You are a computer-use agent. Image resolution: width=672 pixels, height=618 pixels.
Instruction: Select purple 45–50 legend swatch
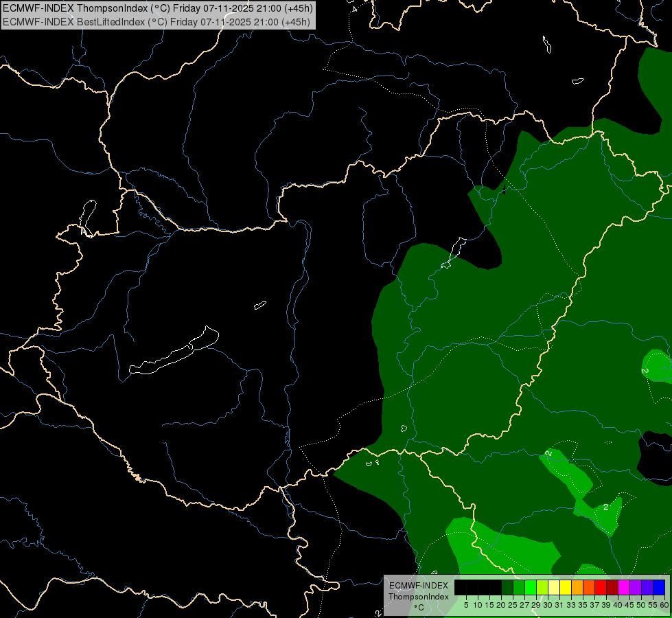click(x=636, y=587)
